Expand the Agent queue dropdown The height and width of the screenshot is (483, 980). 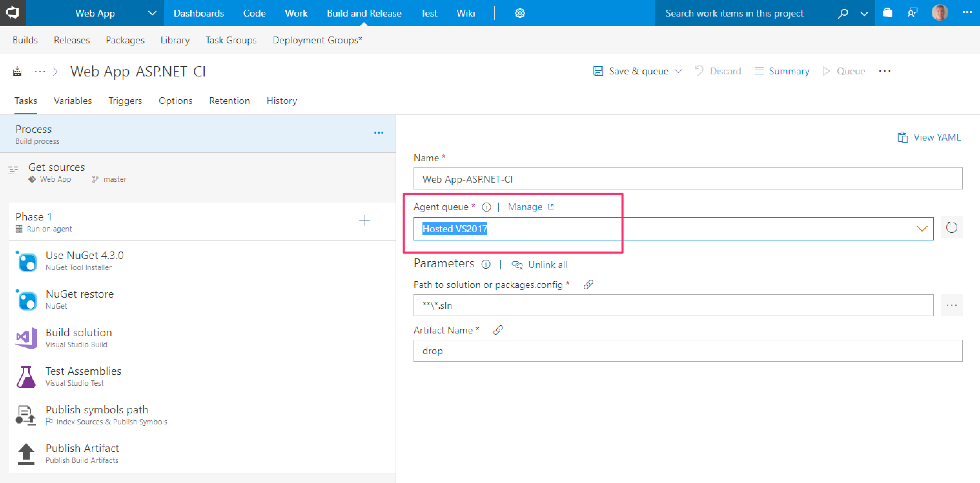click(x=921, y=228)
